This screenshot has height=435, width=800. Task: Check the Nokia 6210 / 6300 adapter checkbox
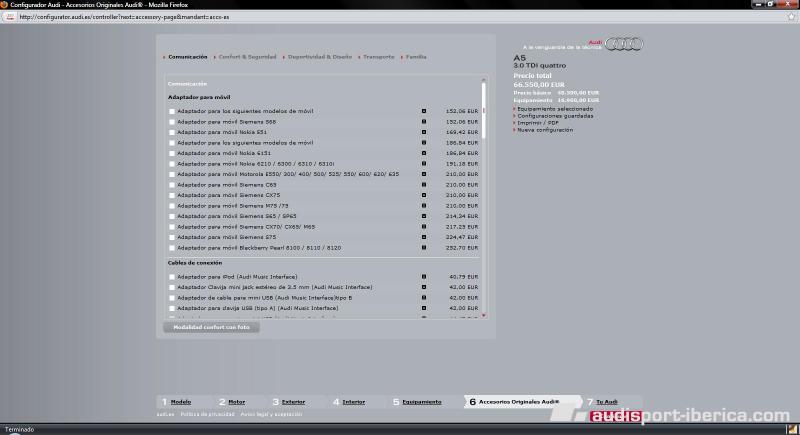pyautogui.click(x=172, y=164)
